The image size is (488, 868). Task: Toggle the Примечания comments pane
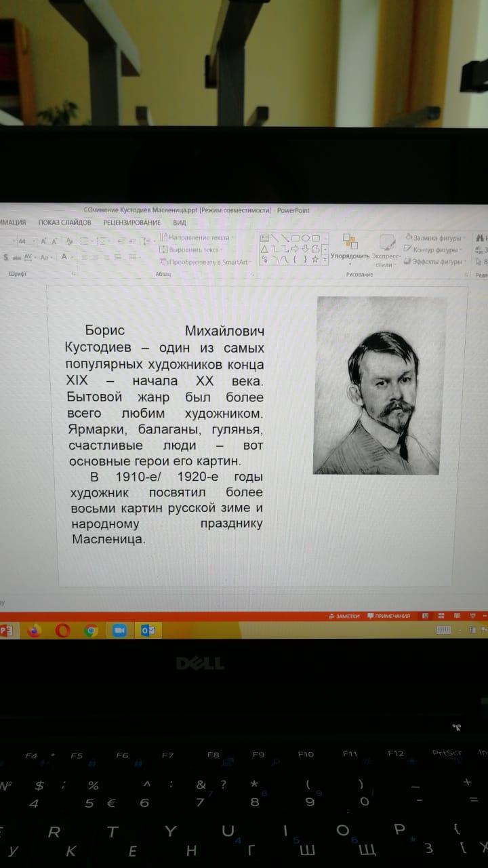(x=388, y=616)
